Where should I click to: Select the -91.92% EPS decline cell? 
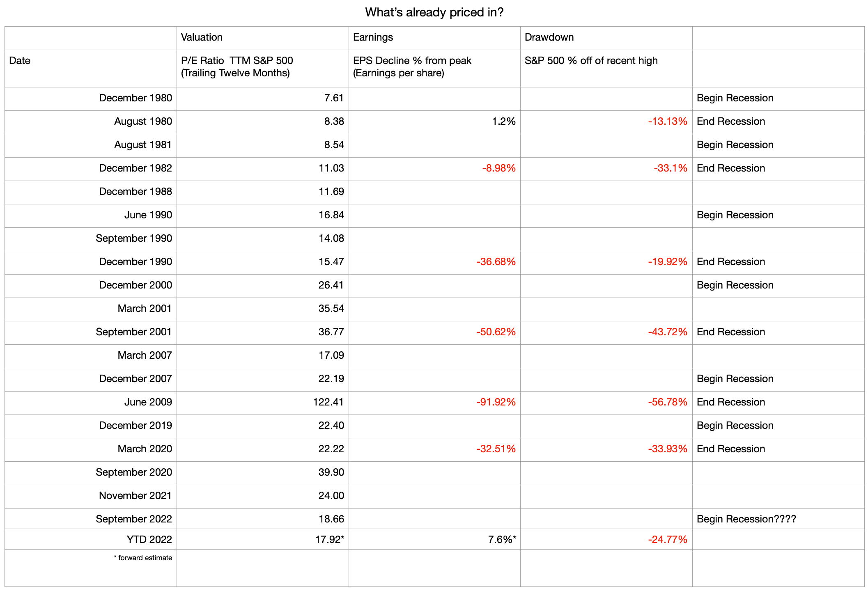[x=496, y=402]
